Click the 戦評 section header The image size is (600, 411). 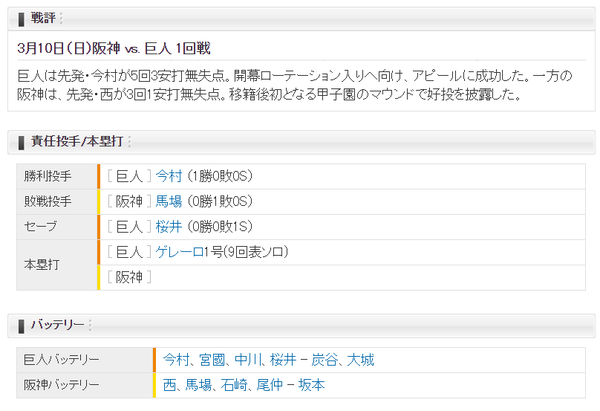(x=301, y=18)
